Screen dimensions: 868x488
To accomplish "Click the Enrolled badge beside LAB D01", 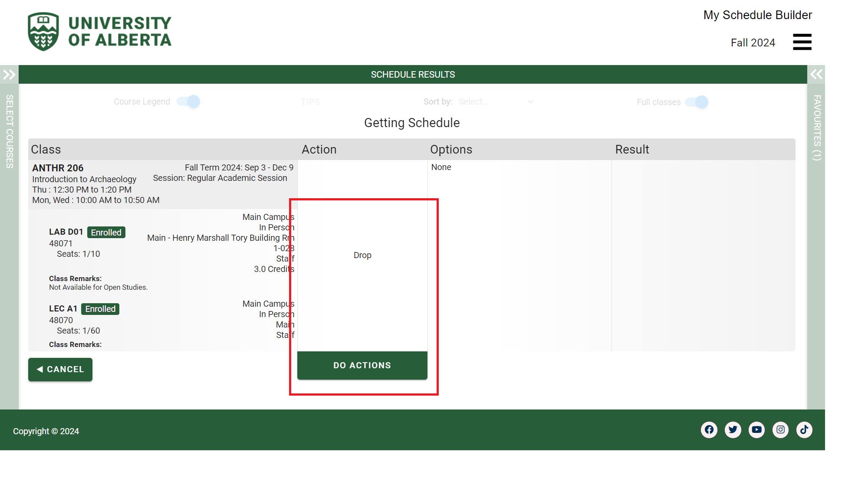I will click(106, 233).
